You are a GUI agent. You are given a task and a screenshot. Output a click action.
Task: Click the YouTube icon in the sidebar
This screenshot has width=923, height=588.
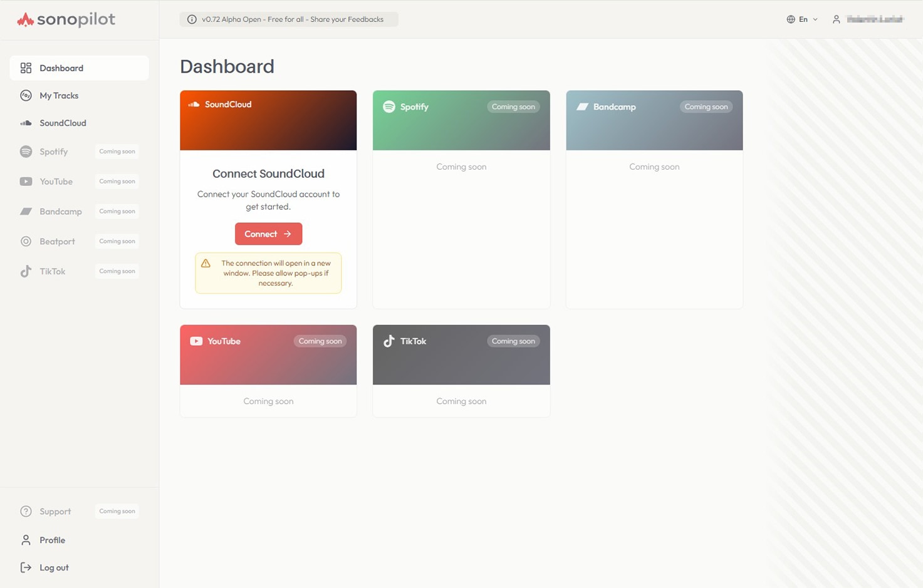(26, 181)
